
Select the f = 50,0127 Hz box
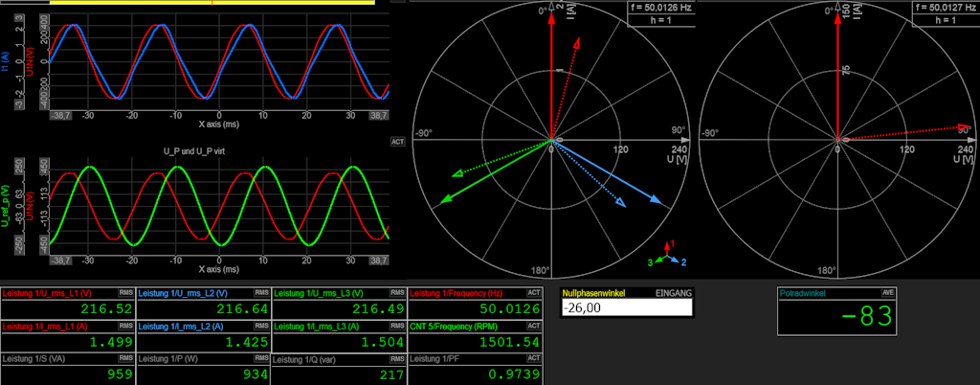pos(947,8)
